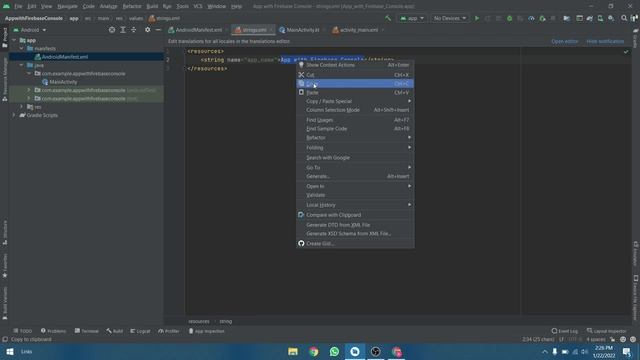Open the Gradle tab on right sidebar

click(635, 38)
